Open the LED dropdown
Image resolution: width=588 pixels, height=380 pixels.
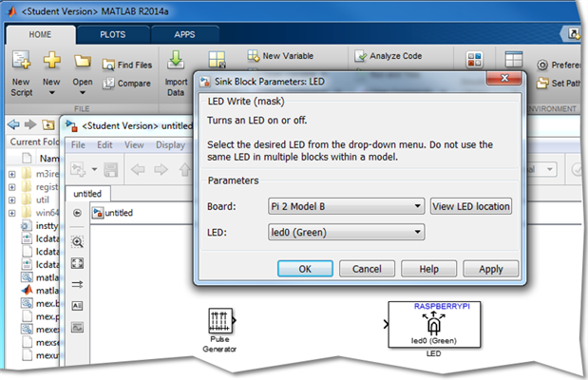tap(346, 232)
